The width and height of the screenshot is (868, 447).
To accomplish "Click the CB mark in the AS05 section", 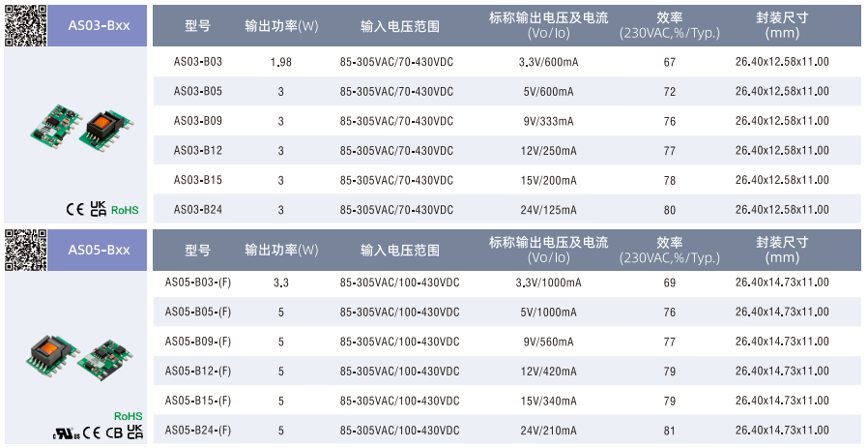I will point(112,432).
